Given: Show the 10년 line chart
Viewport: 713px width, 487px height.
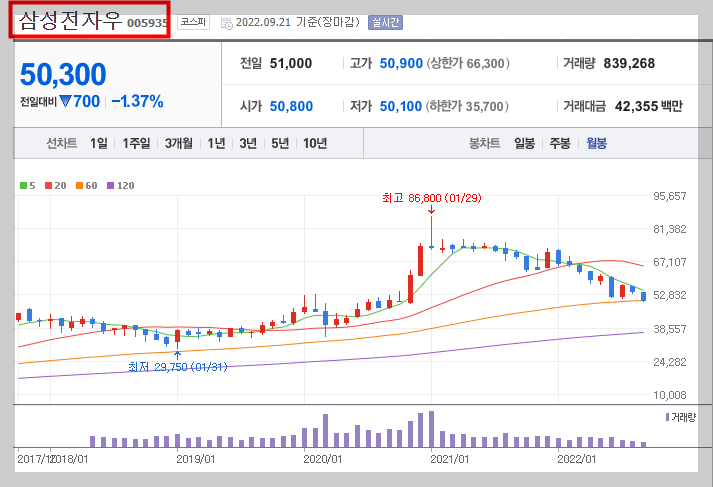Looking at the screenshot, I should [x=315, y=144].
